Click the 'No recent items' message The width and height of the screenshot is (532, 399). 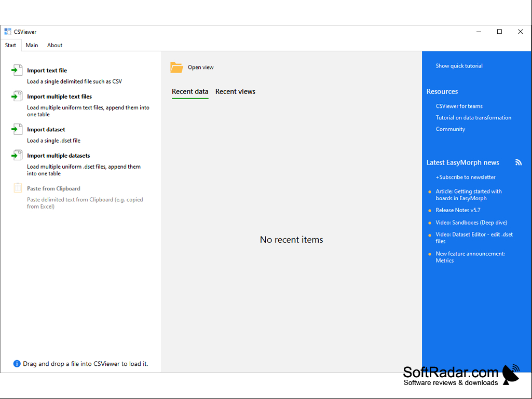292,240
